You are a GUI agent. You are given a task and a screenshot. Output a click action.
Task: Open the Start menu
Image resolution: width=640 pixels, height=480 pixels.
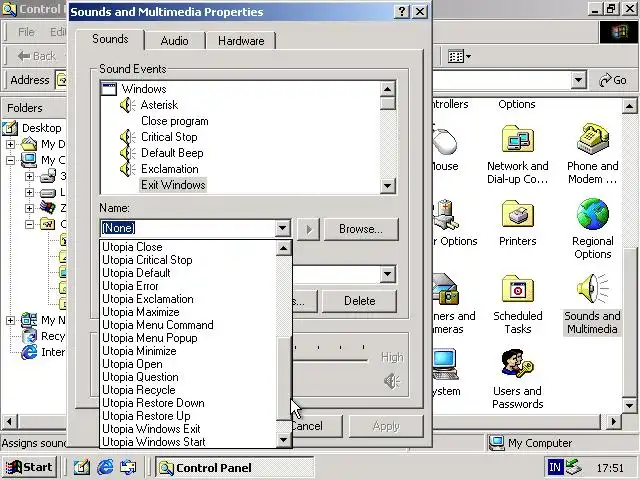(x=29, y=467)
